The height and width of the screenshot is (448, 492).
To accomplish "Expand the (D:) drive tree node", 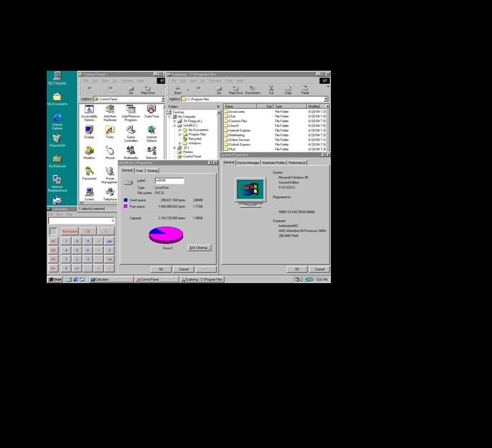I will [175, 148].
